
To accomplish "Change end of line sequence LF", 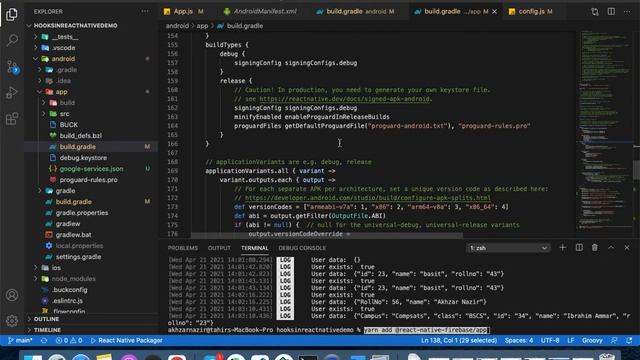I will click(571, 340).
